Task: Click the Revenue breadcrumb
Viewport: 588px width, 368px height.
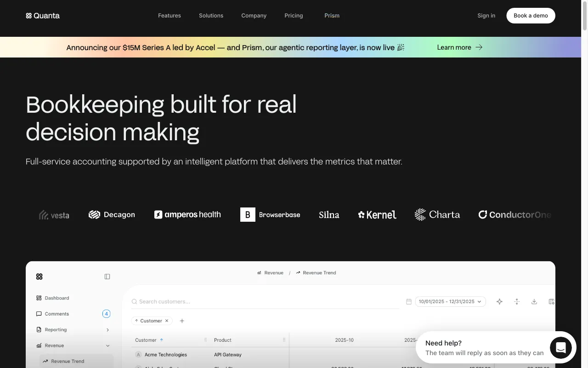Action: pyautogui.click(x=270, y=273)
